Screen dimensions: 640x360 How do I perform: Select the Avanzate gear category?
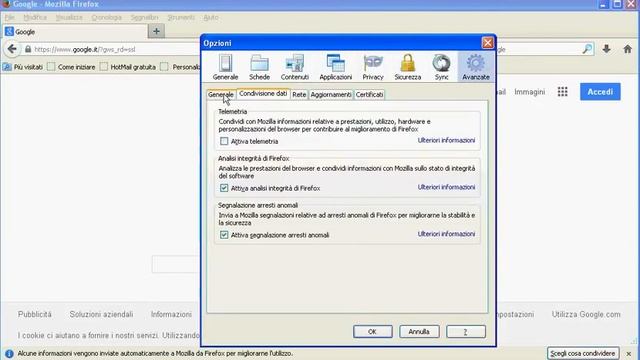tap(476, 67)
